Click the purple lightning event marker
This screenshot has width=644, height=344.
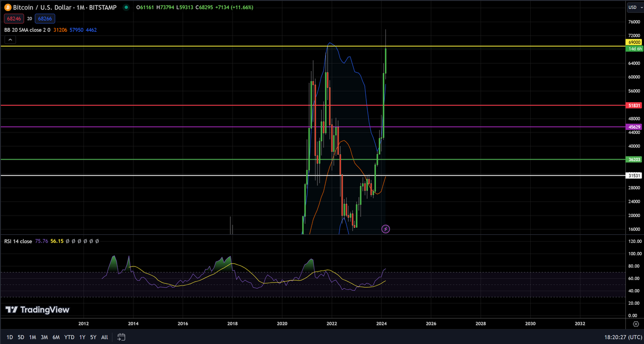pyautogui.click(x=385, y=229)
